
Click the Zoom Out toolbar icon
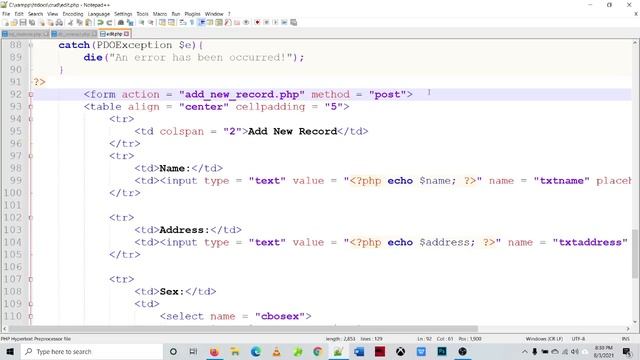pyautogui.click(x=151, y=22)
